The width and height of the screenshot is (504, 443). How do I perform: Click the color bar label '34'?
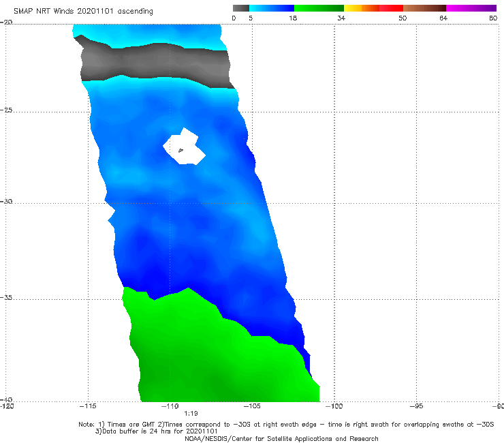(x=341, y=18)
